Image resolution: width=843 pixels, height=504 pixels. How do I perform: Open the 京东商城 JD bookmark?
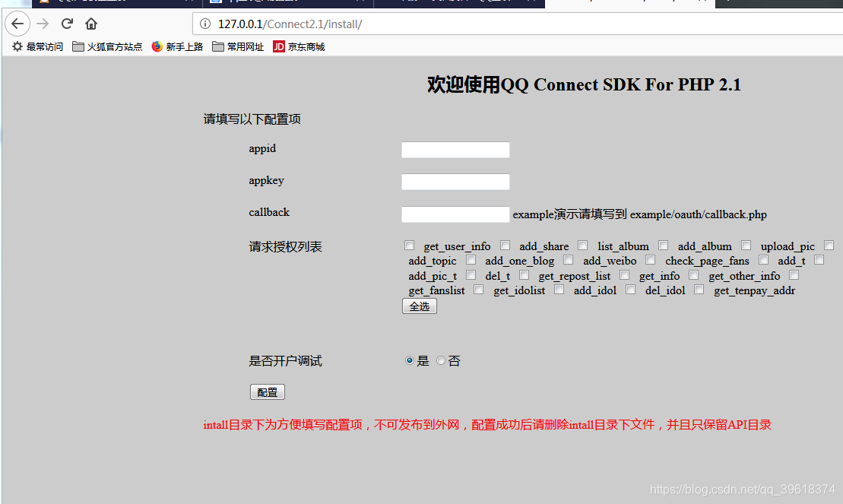click(x=299, y=47)
